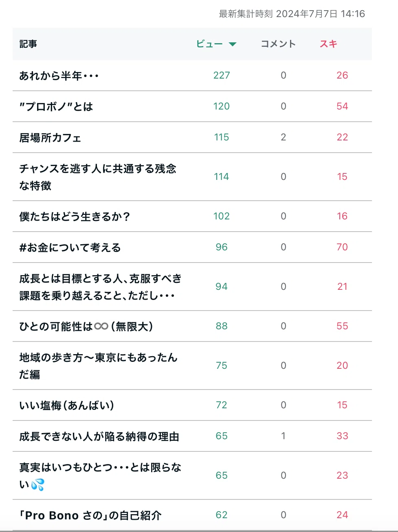The width and height of the screenshot is (398, 532).
Task: Open 成長とは目標とする人 article
Action: pos(101,287)
